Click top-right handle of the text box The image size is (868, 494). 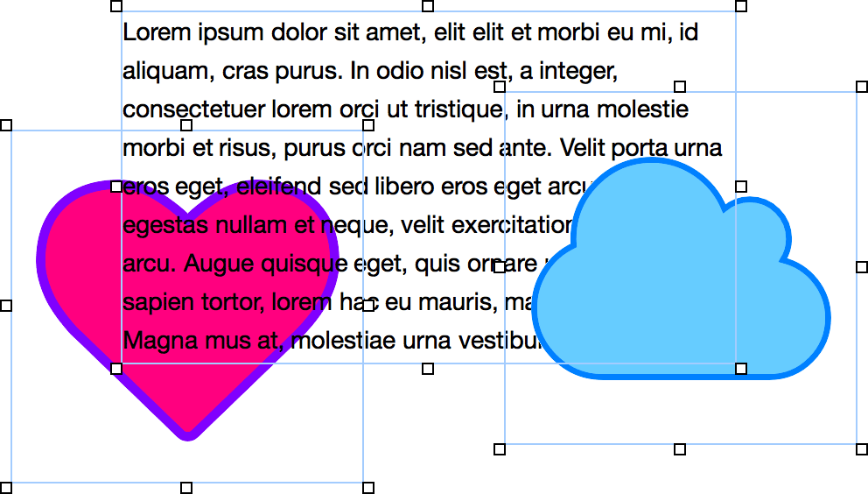(x=741, y=6)
